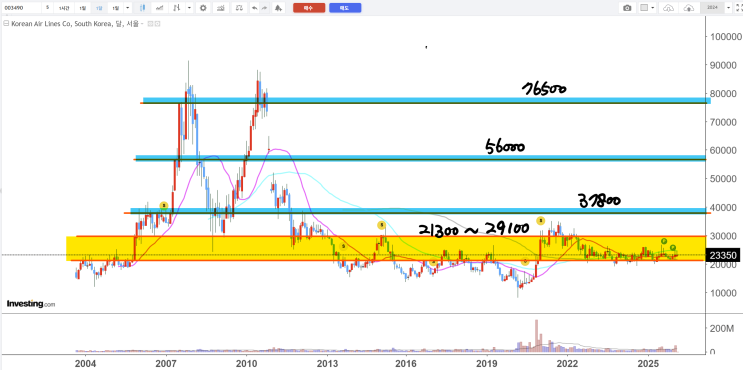Click the alert bell icon
This screenshot has width=743, height=370.
click(x=278, y=8)
